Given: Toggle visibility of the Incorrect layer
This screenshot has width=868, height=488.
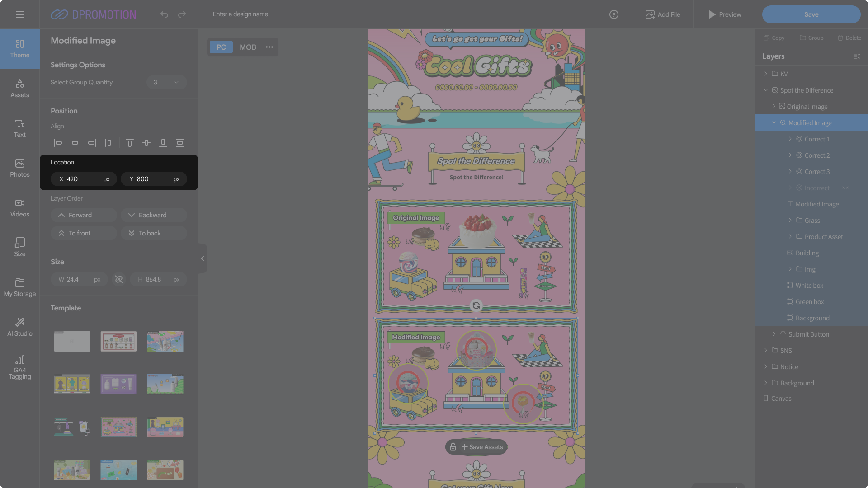Looking at the screenshot, I should pyautogui.click(x=845, y=188).
